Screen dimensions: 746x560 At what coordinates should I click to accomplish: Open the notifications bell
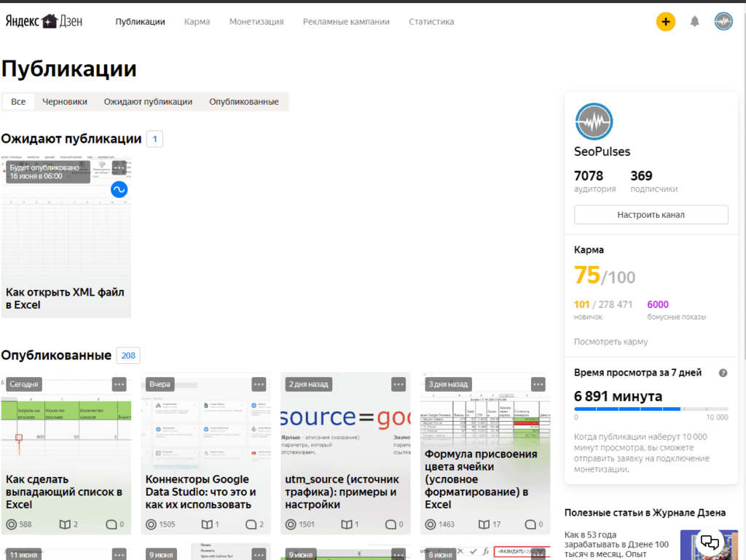point(694,21)
